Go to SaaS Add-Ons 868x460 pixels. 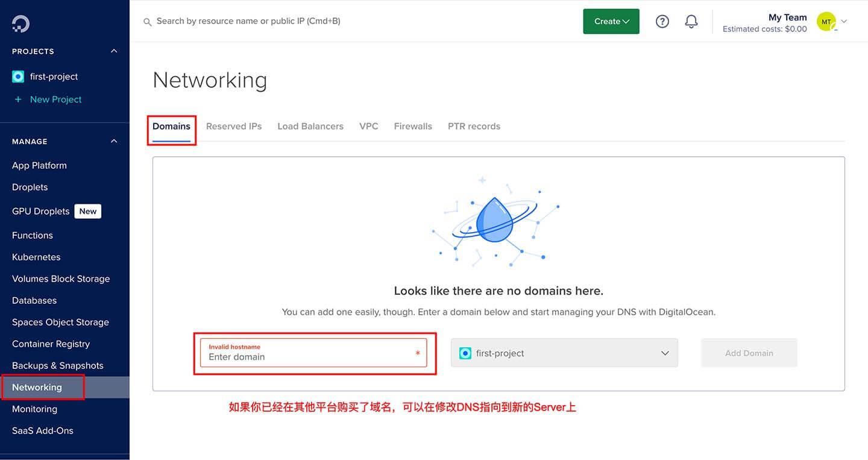coord(43,430)
